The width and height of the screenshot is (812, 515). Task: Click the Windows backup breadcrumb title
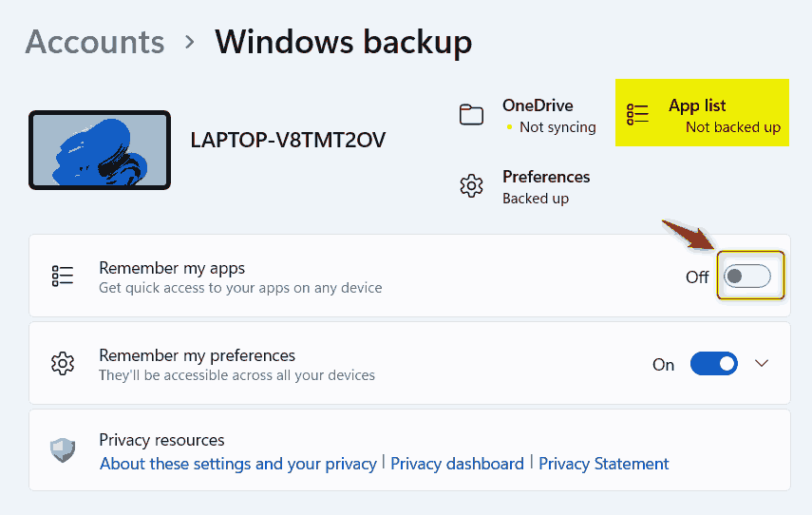[343, 42]
